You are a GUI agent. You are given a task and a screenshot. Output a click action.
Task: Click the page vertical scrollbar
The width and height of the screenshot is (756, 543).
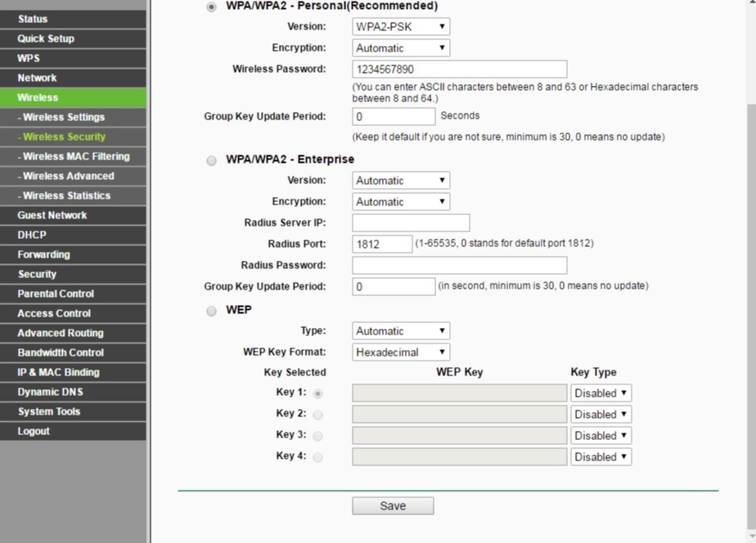coord(752,316)
